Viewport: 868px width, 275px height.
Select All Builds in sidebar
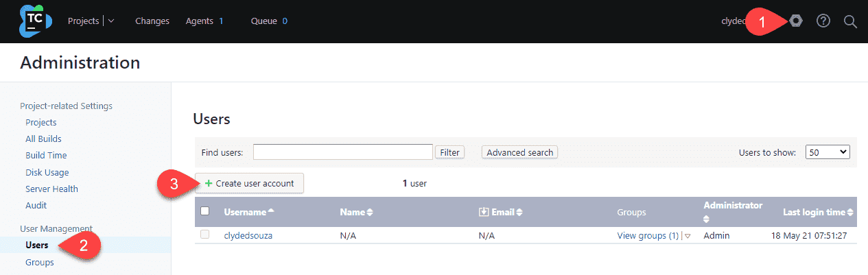pos(44,139)
